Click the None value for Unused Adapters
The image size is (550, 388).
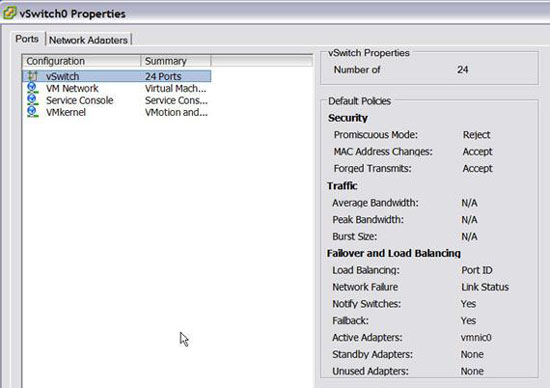(472, 371)
